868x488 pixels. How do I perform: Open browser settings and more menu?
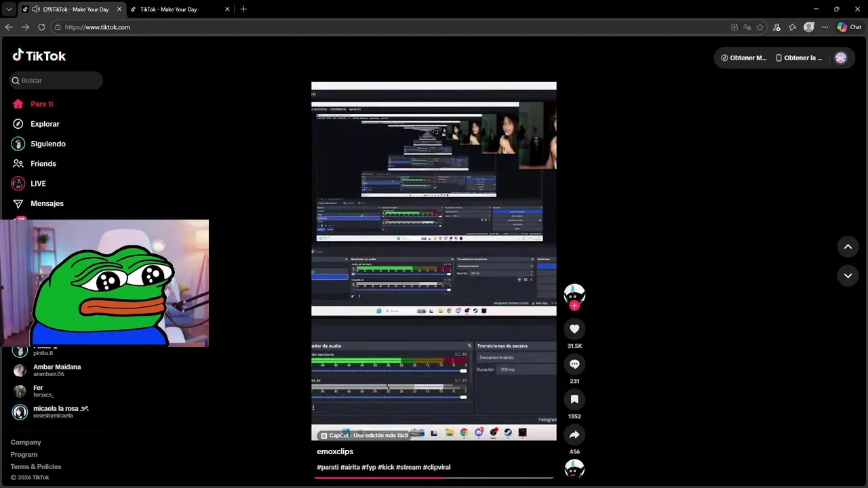point(825,27)
